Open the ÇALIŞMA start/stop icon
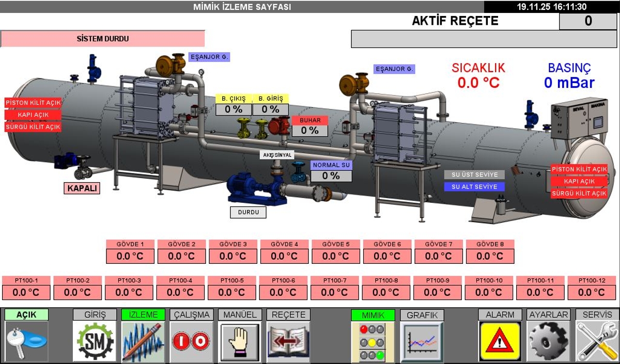620x364 pixels. click(191, 341)
